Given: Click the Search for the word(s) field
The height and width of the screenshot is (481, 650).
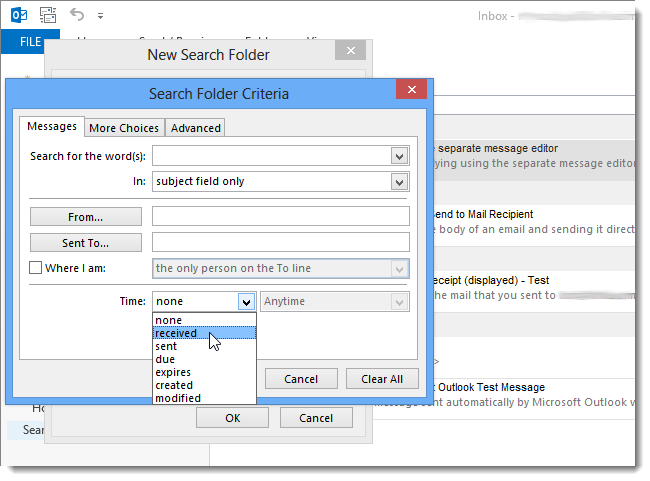Looking at the screenshot, I should [x=272, y=156].
